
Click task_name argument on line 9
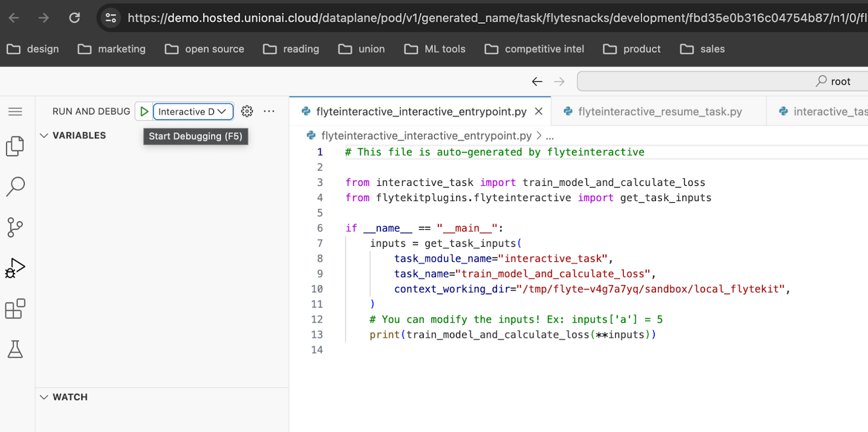(x=422, y=274)
